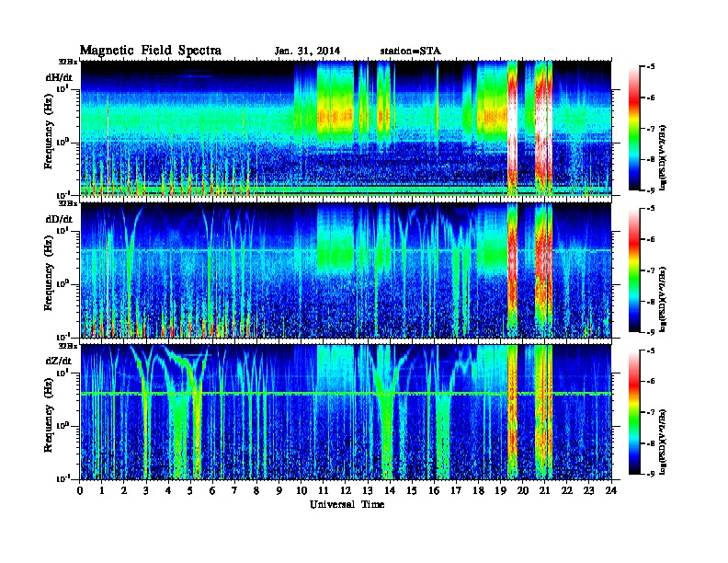Click the "station=STA" label
The image size is (728, 563).
pyautogui.click(x=410, y=52)
